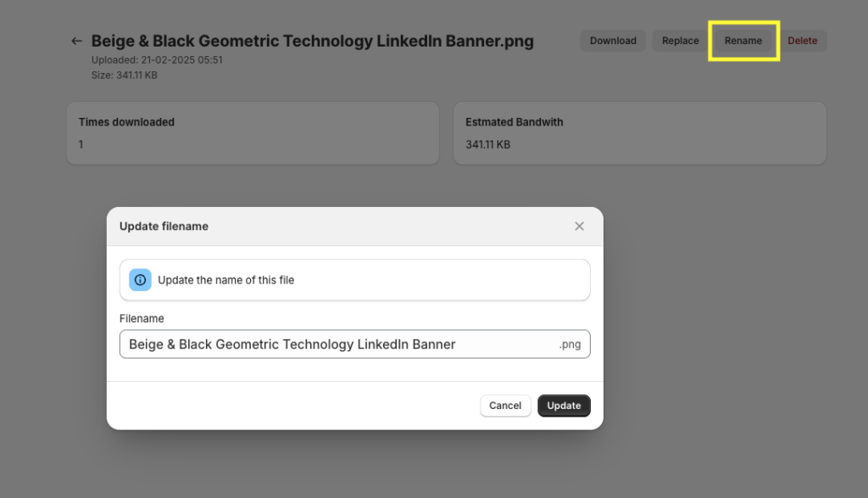868x498 pixels.
Task: Click the Download button
Action: click(x=613, y=41)
